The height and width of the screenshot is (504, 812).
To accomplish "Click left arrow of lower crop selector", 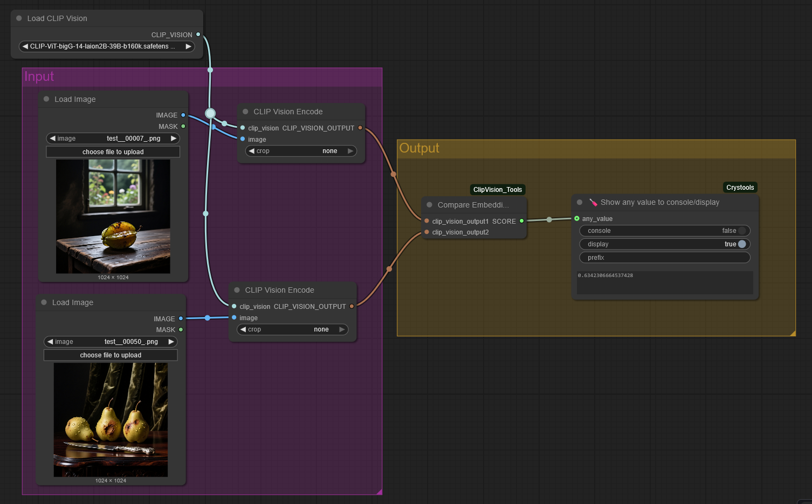I will 243,329.
